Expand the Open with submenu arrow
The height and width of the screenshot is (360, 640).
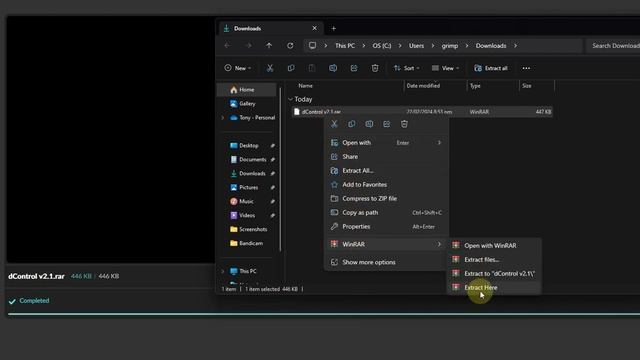(x=439, y=143)
